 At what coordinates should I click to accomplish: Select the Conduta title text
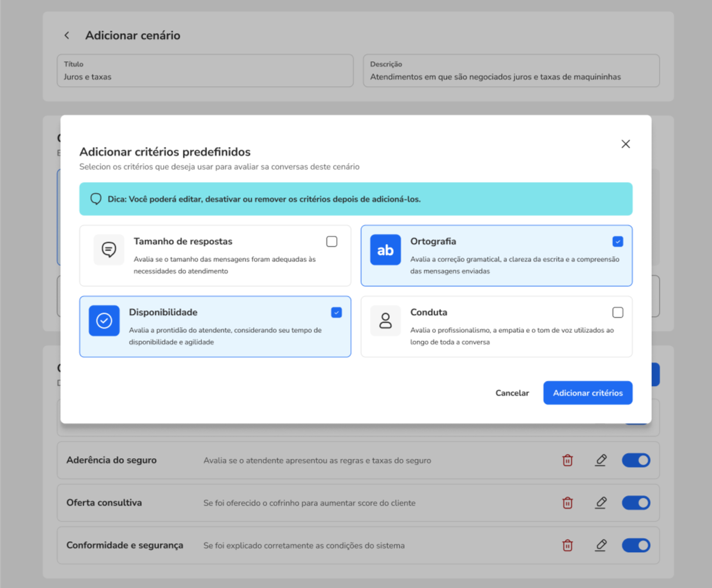tap(429, 313)
